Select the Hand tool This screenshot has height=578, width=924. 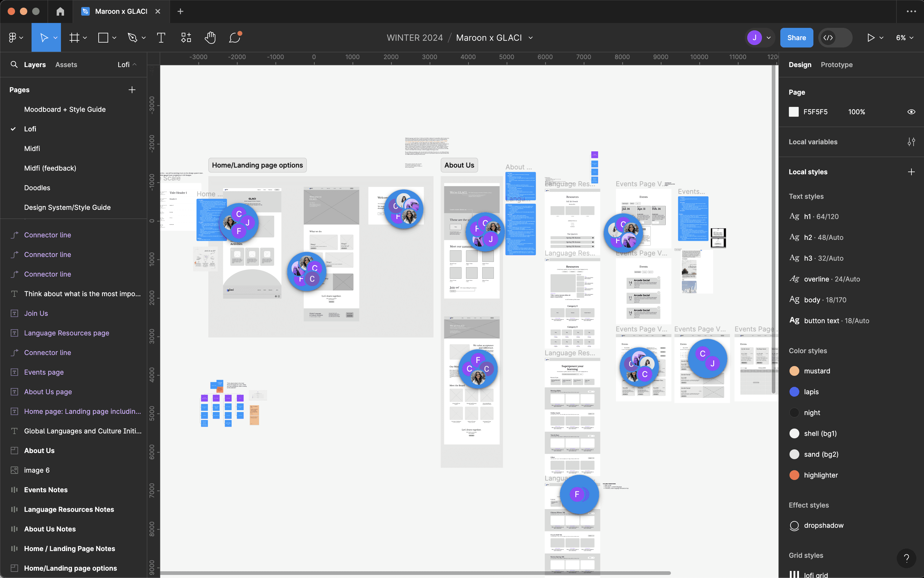(210, 37)
